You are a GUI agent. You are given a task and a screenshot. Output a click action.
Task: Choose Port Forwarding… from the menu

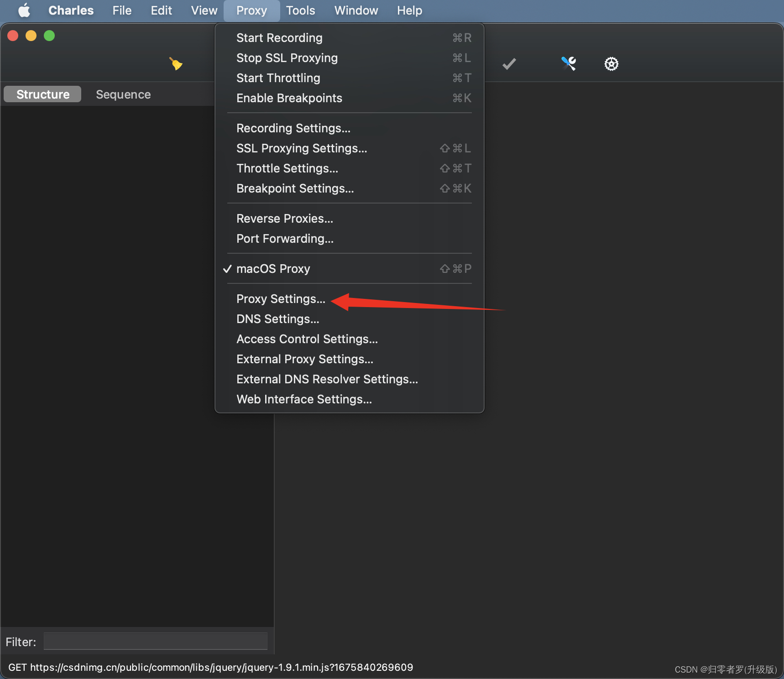(x=350, y=239)
